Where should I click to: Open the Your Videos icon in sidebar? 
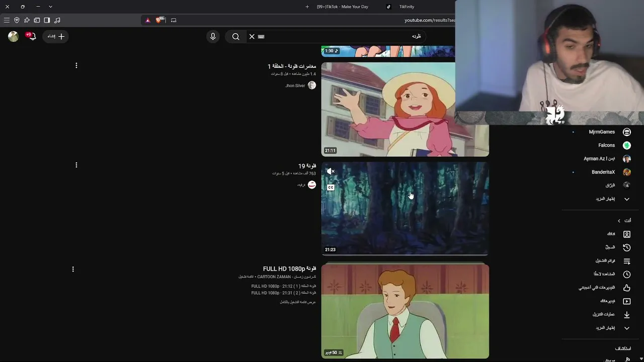627,301
